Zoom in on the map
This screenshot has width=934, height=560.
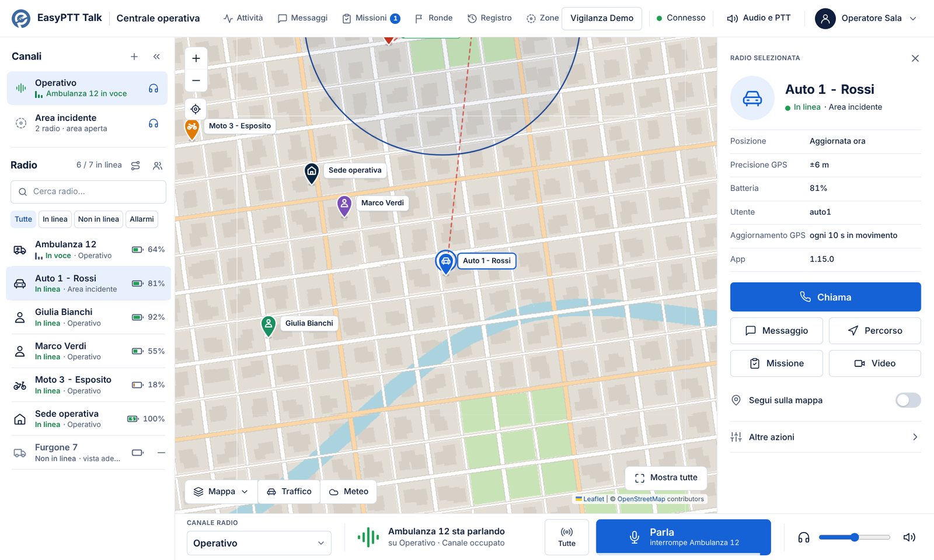pos(196,58)
